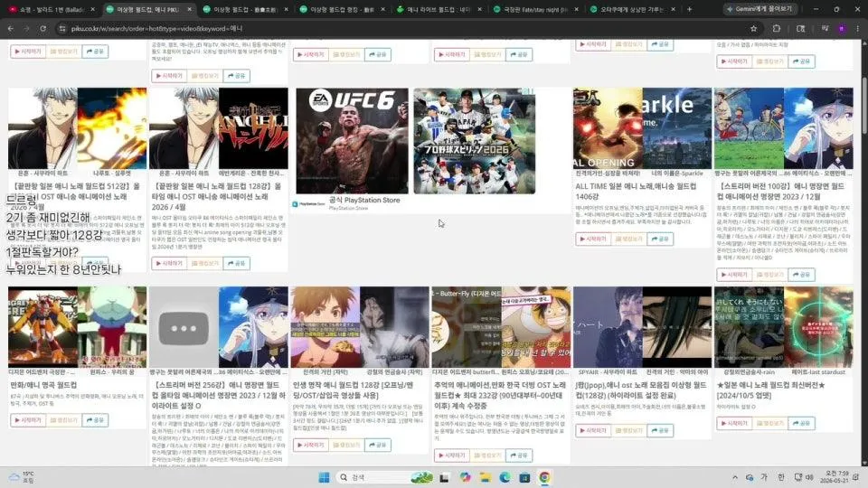Open title '스트리머 버전 256강 애니 명장면 월드컵'
The height and width of the screenshot is (488, 868).
click(x=219, y=395)
